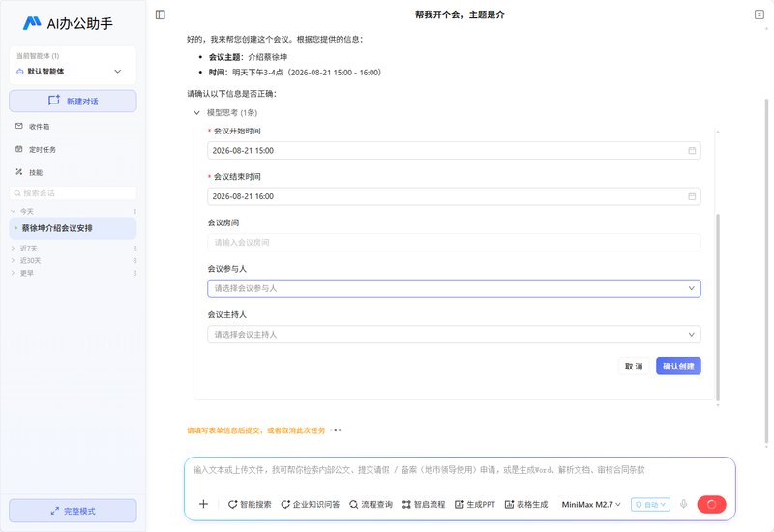Click 确认创建 to create the meeting

(x=678, y=367)
